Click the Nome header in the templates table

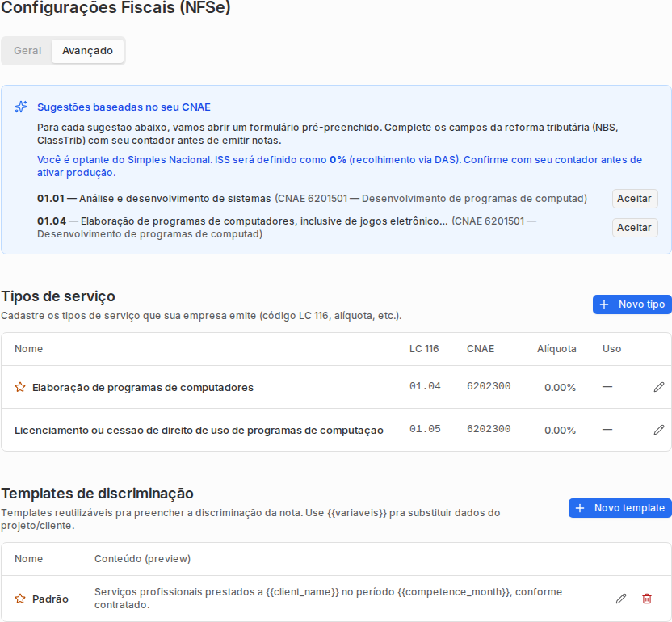(29, 558)
